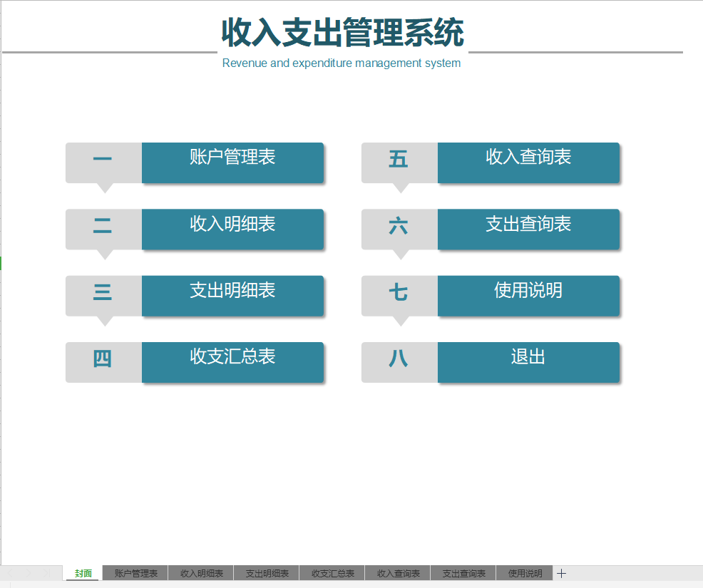Click the previous-sheet navigation arrow
This screenshot has height=588, width=703.
(x=10, y=572)
